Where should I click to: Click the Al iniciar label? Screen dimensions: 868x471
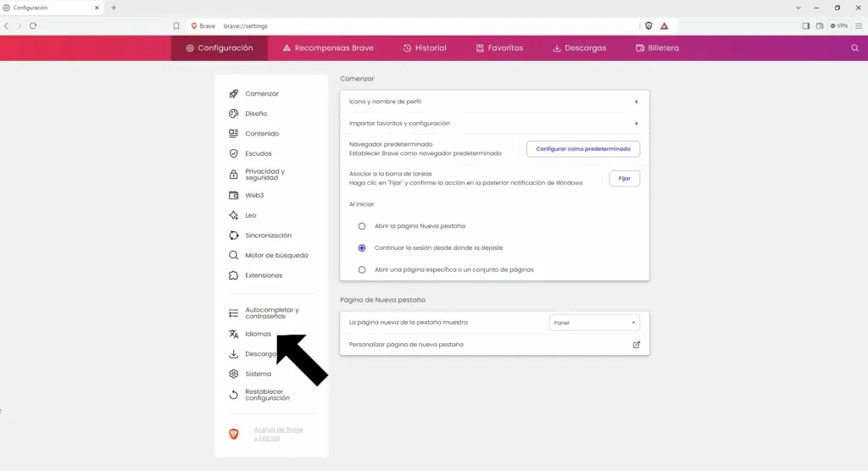(x=361, y=204)
